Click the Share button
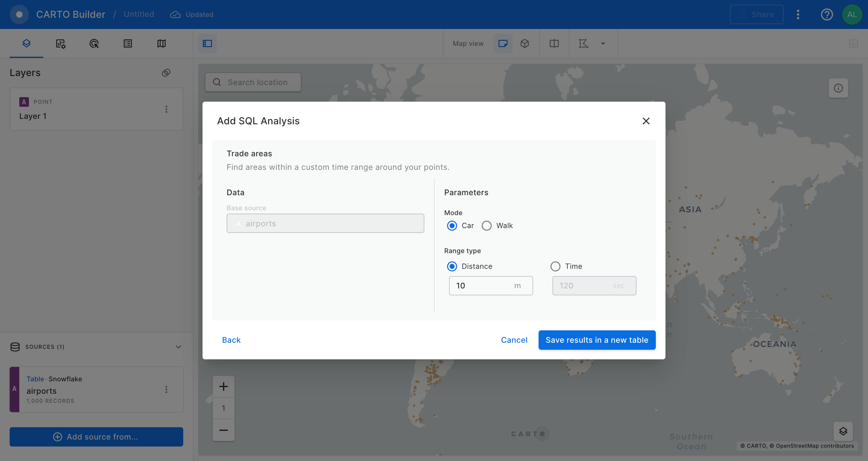This screenshot has height=461, width=868. pos(756,14)
